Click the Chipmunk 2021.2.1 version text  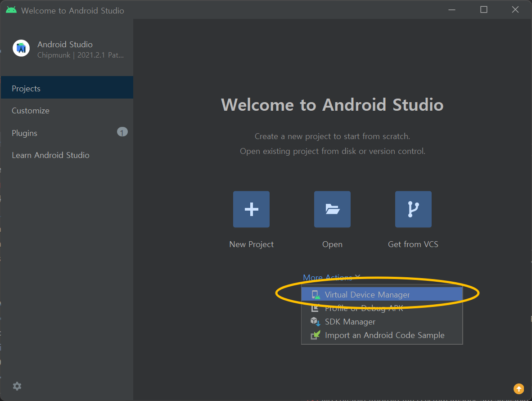[81, 55]
